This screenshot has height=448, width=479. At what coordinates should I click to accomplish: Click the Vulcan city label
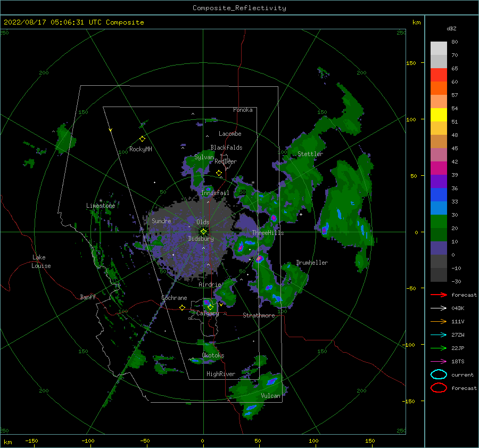[x=271, y=396]
